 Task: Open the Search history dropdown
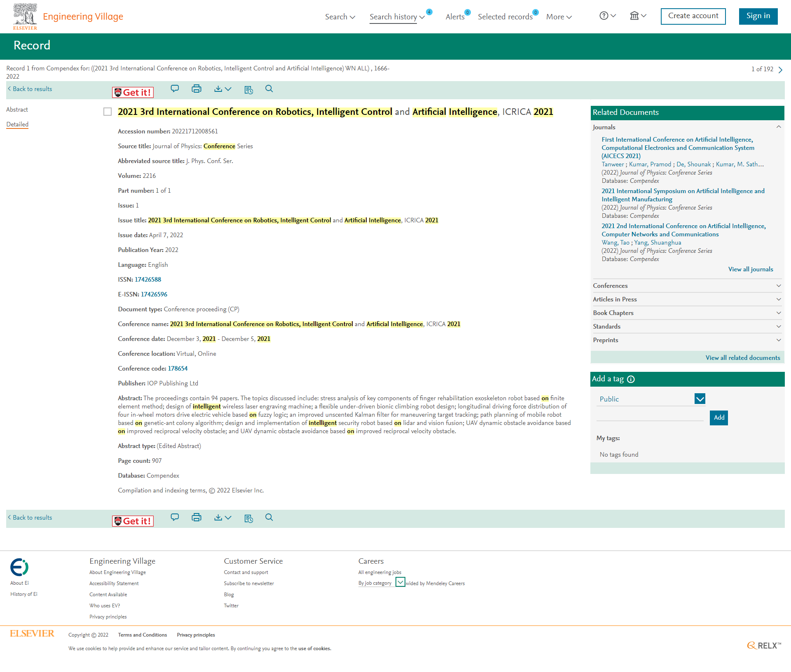tap(397, 17)
